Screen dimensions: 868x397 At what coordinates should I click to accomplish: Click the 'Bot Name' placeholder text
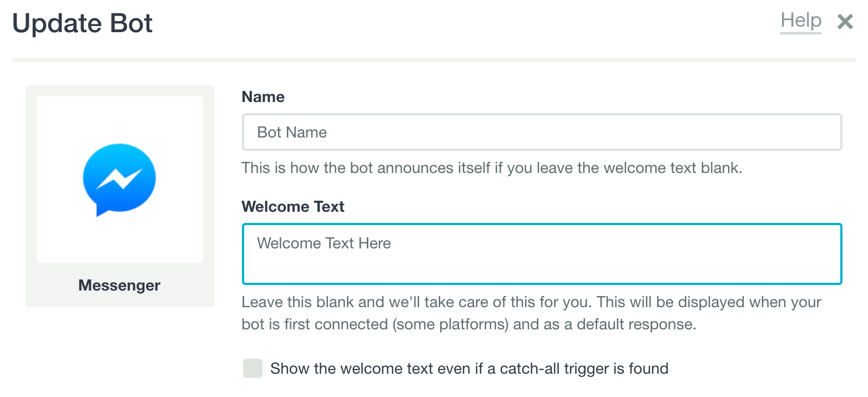(x=292, y=133)
